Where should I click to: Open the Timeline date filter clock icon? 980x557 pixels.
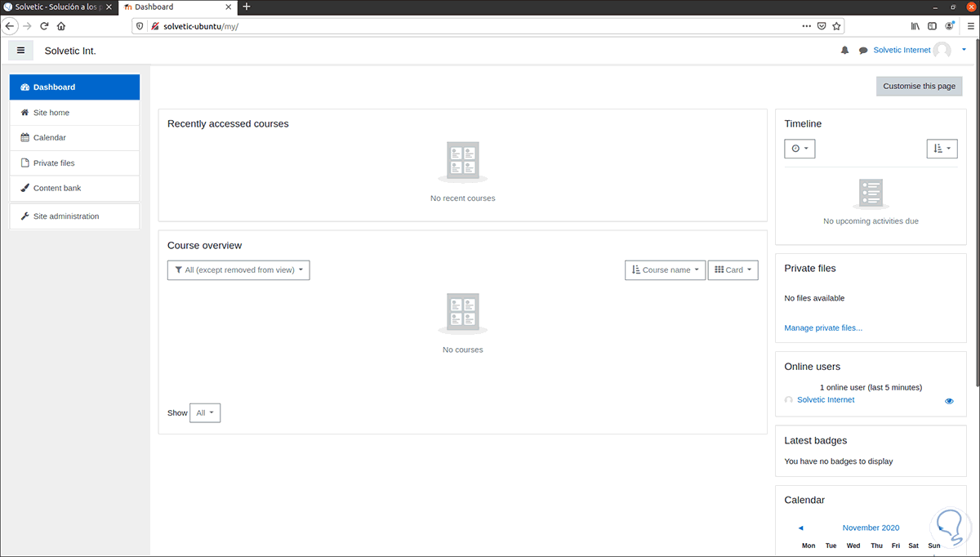[799, 148]
